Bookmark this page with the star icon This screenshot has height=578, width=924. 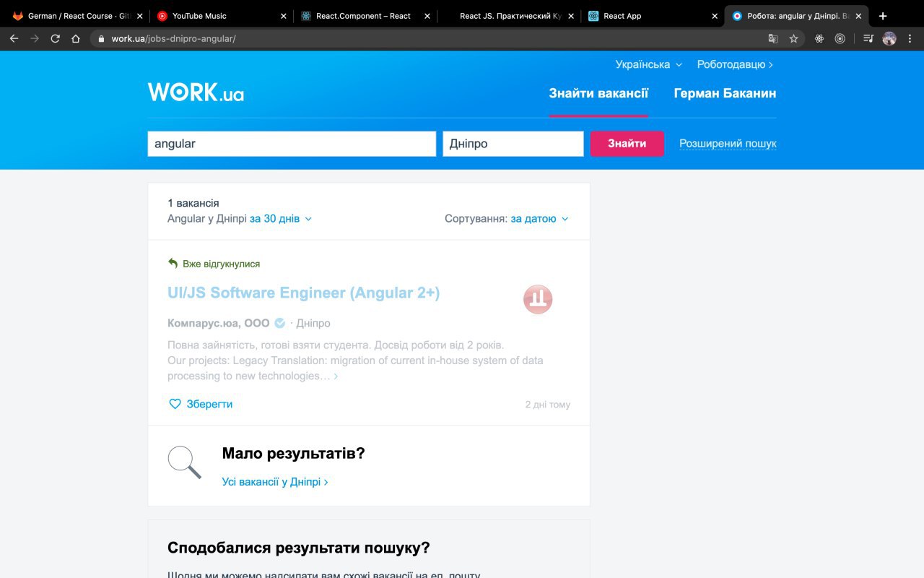click(793, 38)
